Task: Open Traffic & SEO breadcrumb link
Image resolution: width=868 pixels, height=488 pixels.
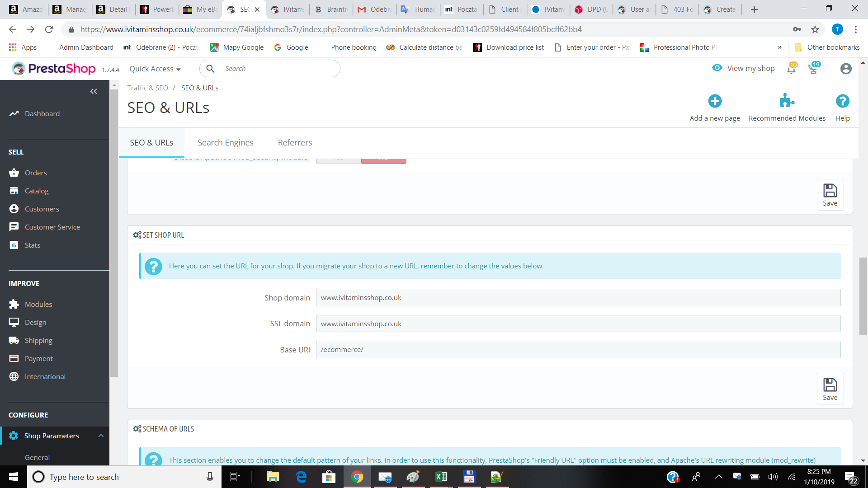Action: pyautogui.click(x=147, y=88)
